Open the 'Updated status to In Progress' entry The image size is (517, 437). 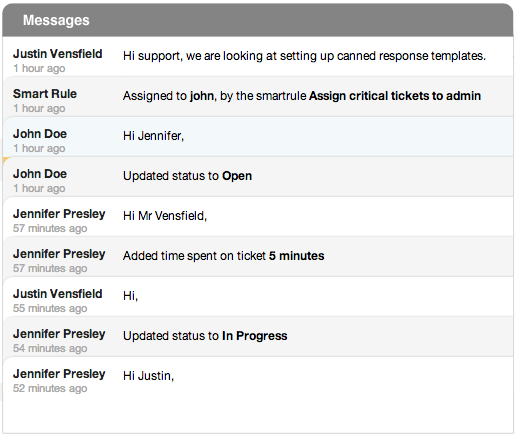[258, 336]
